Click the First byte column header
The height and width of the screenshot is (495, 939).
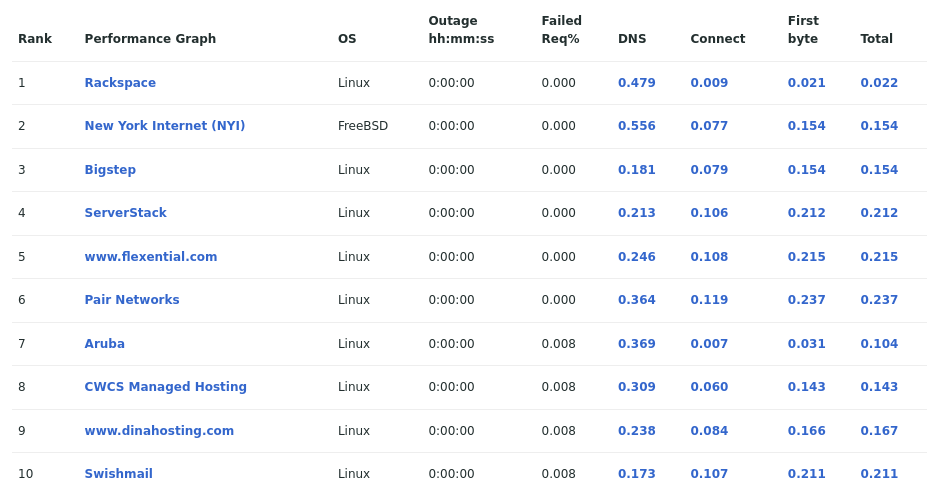[x=803, y=30]
